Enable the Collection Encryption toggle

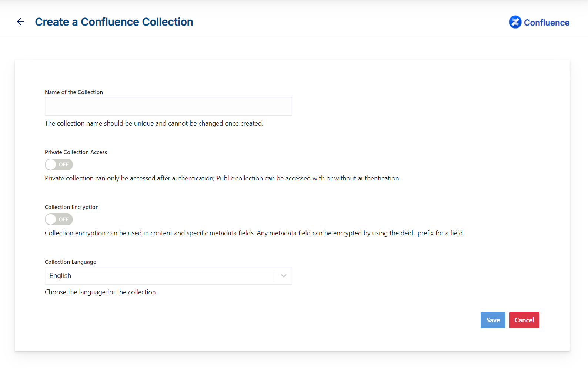point(59,219)
